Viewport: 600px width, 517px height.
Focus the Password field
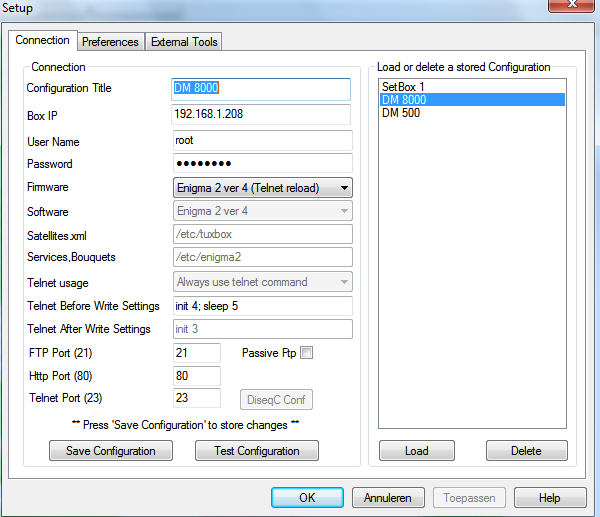263,163
